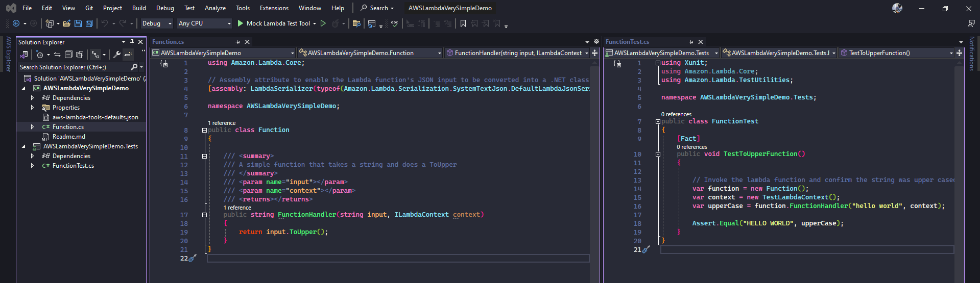This screenshot has height=283, width=980.
Task: Click Sync with Active Document arrows icon
Action: [57, 55]
